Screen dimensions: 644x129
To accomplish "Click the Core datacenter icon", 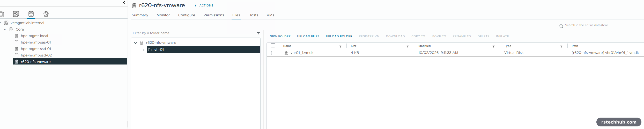I will point(11,29).
